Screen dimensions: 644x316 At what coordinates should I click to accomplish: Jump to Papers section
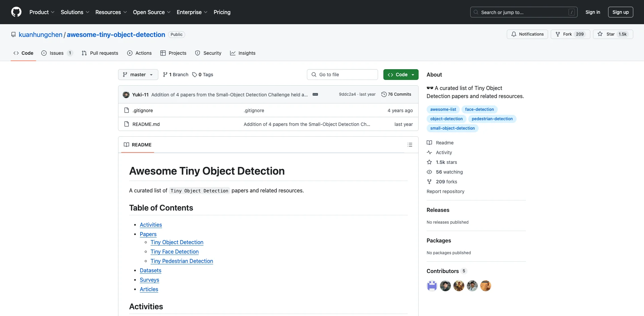148,234
